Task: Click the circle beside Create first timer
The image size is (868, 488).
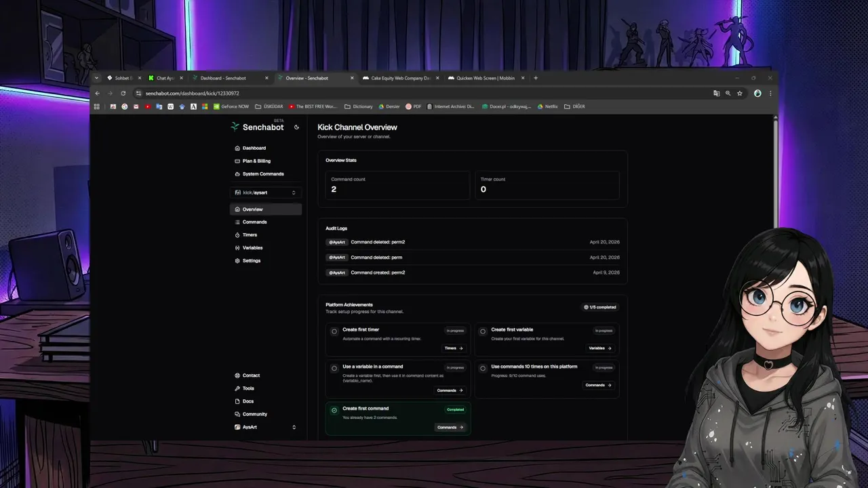Action: click(334, 331)
